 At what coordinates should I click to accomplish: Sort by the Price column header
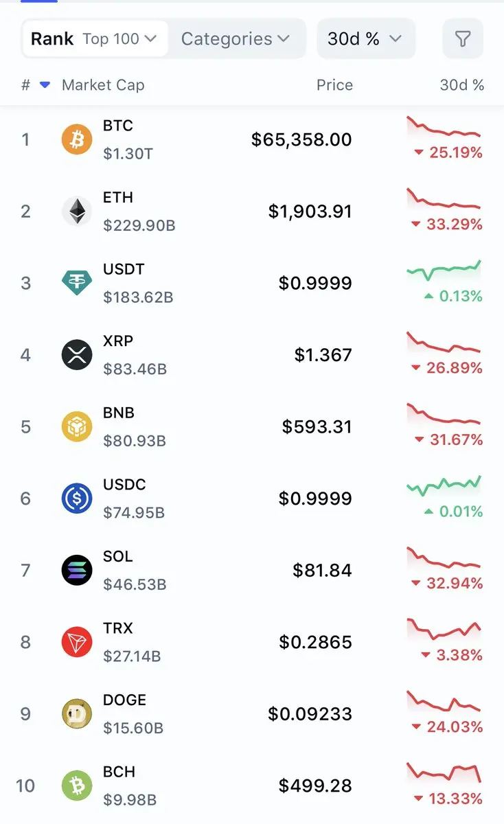[x=334, y=85]
